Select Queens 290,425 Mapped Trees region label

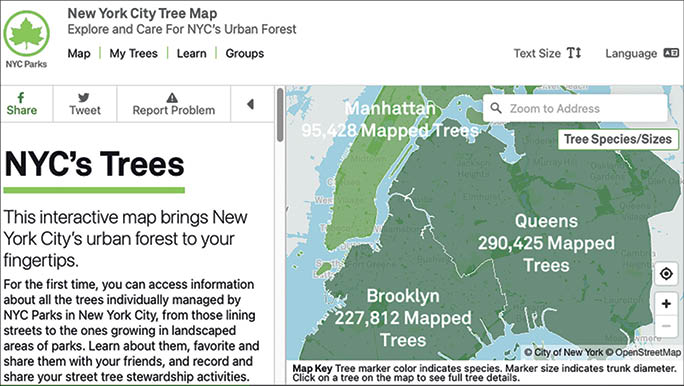click(x=546, y=243)
